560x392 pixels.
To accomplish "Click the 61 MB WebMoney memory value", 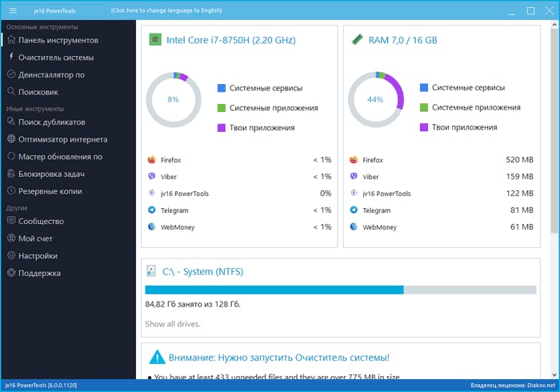I will (522, 226).
